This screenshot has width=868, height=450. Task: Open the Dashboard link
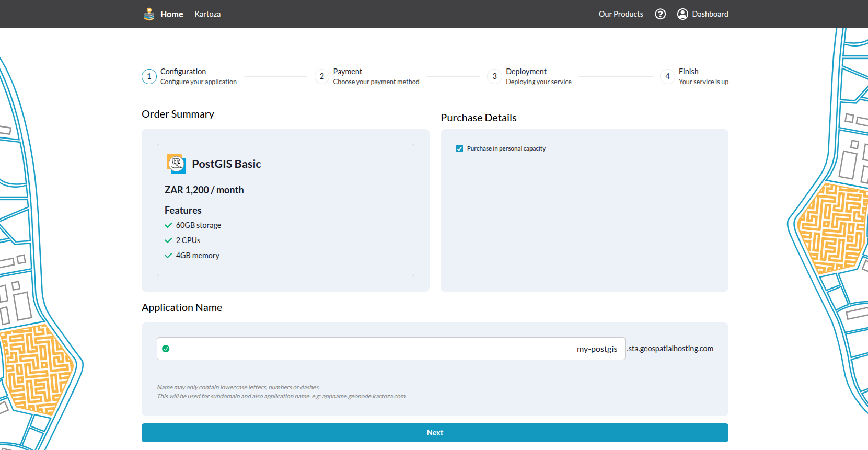pos(710,14)
